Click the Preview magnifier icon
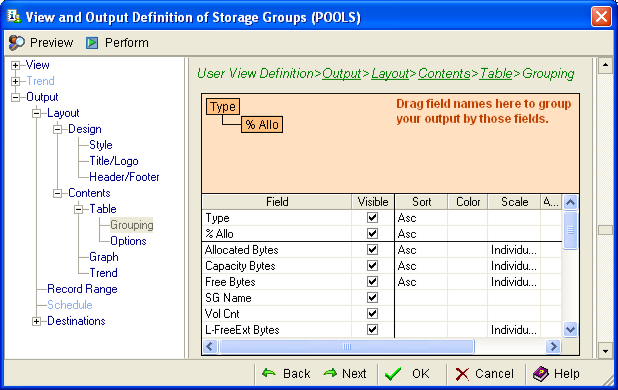Viewport: 618px width, 390px height. point(17,43)
